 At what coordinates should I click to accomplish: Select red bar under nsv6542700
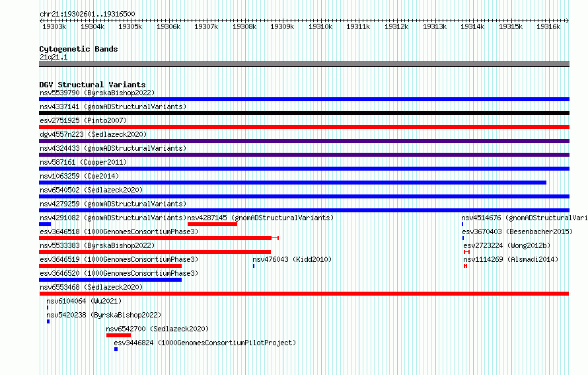click(118, 335)
